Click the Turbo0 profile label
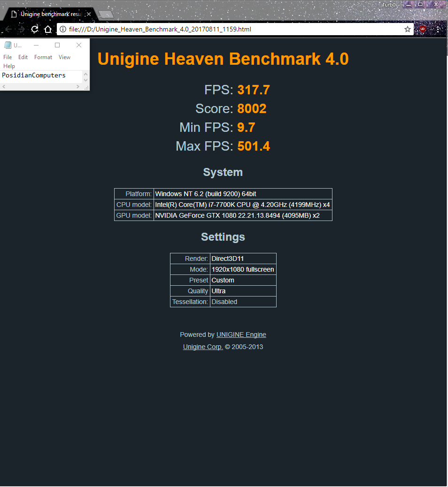The height and width of the screenshot is (487, 448). pyautogui.click(x=389, y=5)
